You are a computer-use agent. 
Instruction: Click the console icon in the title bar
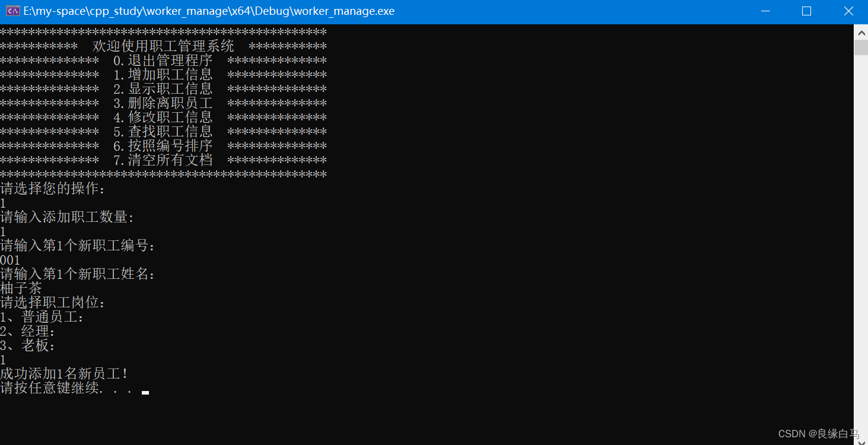tap(12, 11)
